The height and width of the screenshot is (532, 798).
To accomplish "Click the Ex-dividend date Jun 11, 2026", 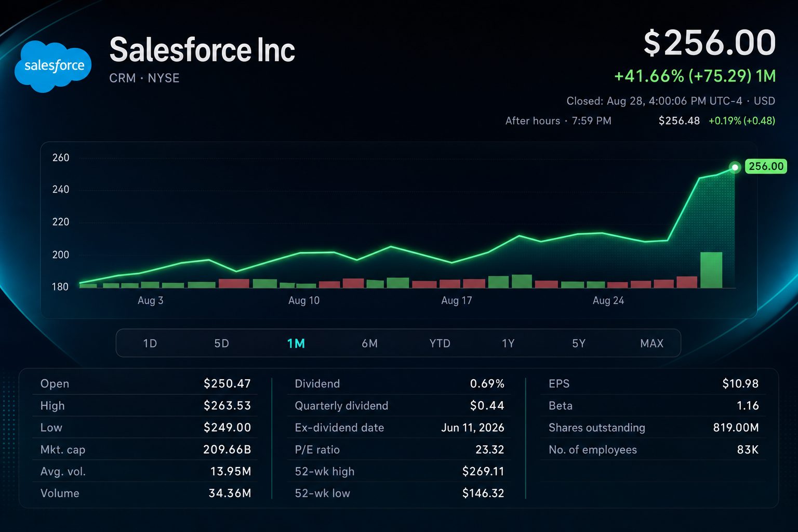I will (x=473, y=428).
